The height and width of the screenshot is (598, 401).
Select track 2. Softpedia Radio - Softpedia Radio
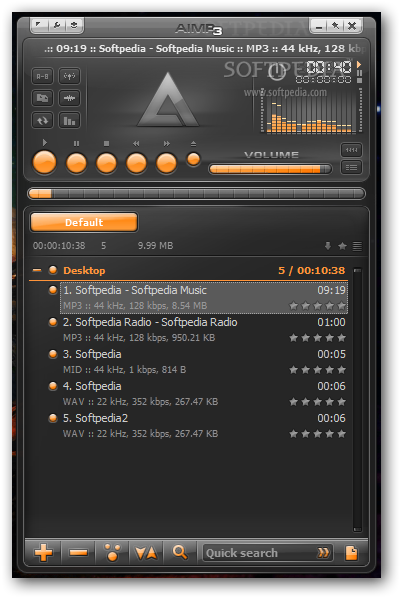click(x=204, y=330)
